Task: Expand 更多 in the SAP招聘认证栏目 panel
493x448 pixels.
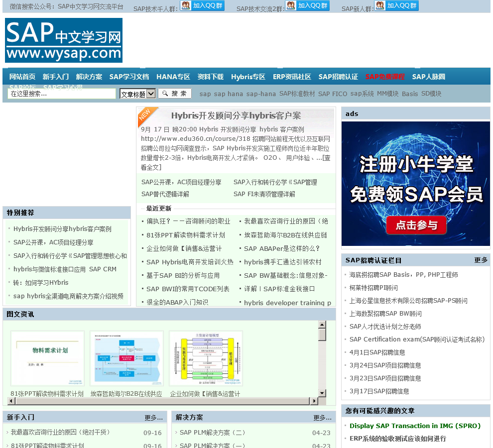Action: [481, 260]
